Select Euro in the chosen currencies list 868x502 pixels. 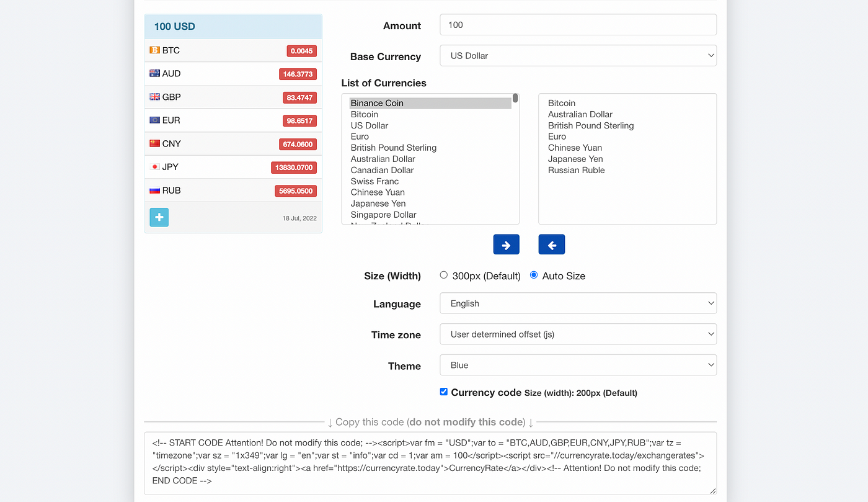627,137
